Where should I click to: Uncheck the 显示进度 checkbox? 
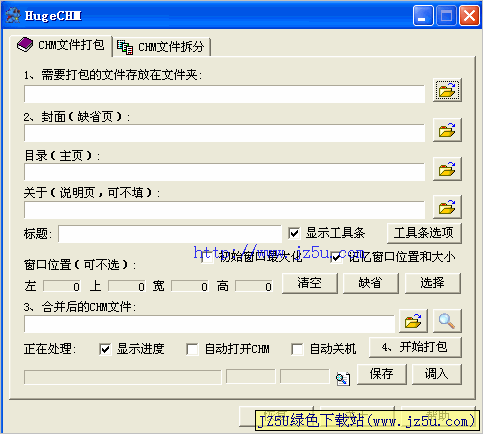pyautogui.click(x=105, y=349)
